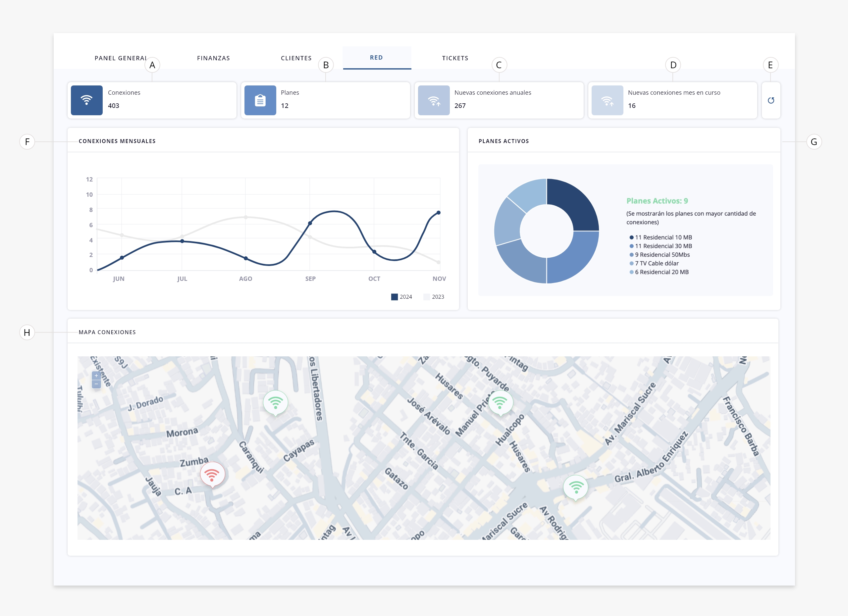
Task: Zoom out on the connections map
Action: [x=96, y=384]
